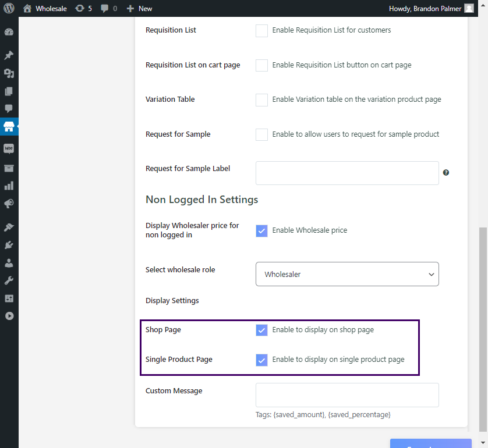Open the Users person icon in sidebar
Viewport: 488px width, 448px height.
pos(9,263)
